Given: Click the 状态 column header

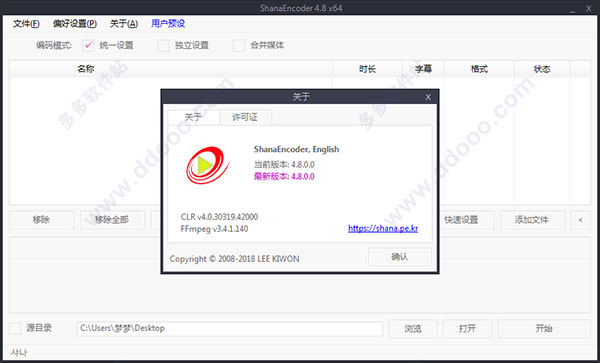Looking at the screenshot, I should (542, 69).
